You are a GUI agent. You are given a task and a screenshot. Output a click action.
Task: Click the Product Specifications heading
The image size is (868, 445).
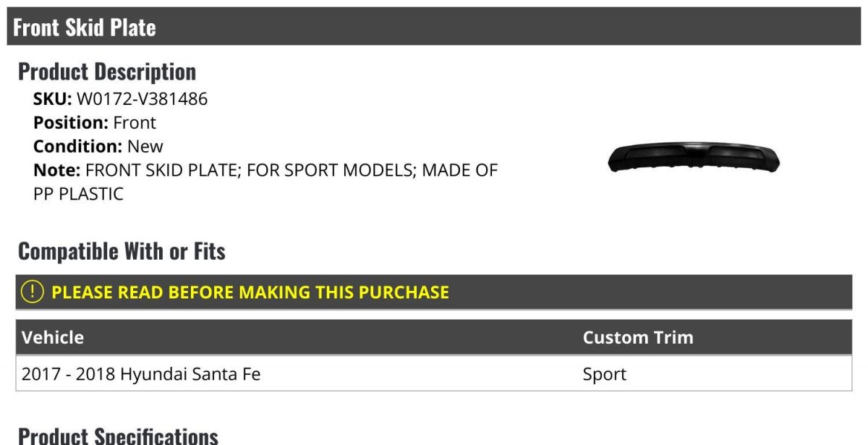point(118,436)
